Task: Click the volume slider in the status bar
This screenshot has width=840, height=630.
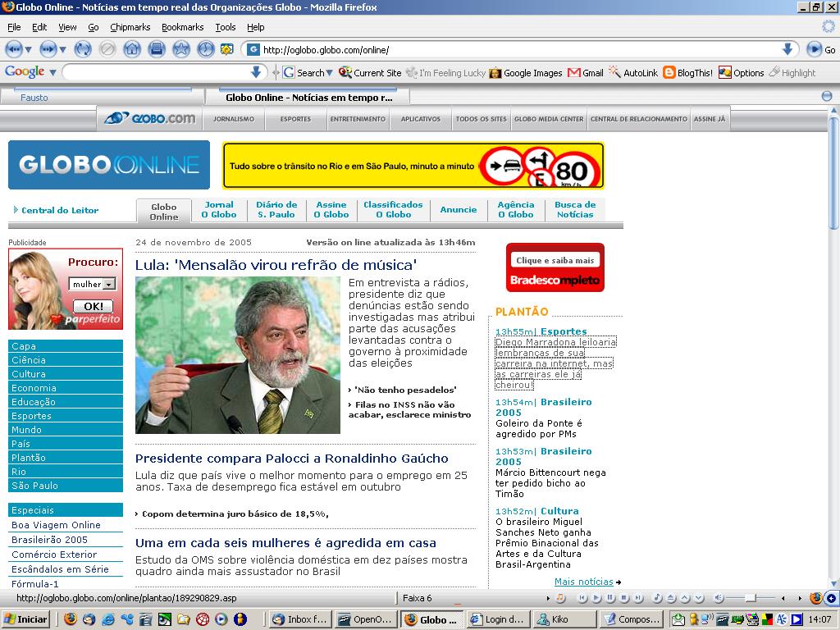Action: pos(750,598)
